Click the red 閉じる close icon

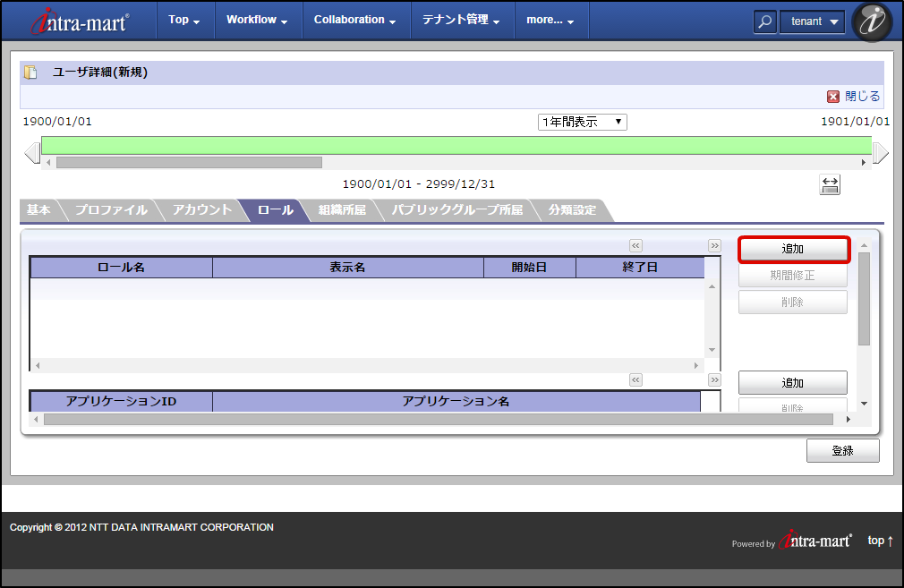tap(833, 97)
